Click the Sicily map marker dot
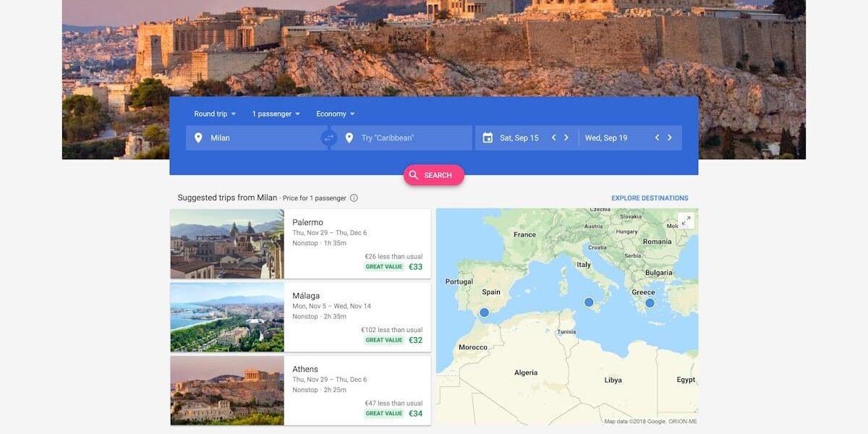The width and height of the screenshot is (868, 434). 589,302
